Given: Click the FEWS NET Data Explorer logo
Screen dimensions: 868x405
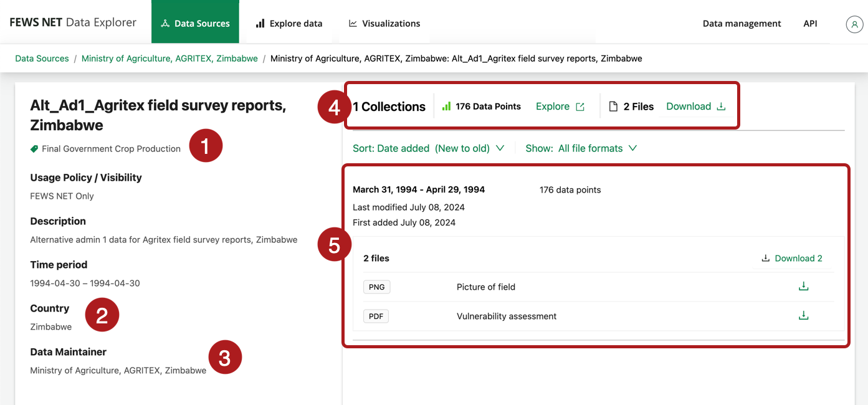Looking at the screenshot, I should (73, 22).
